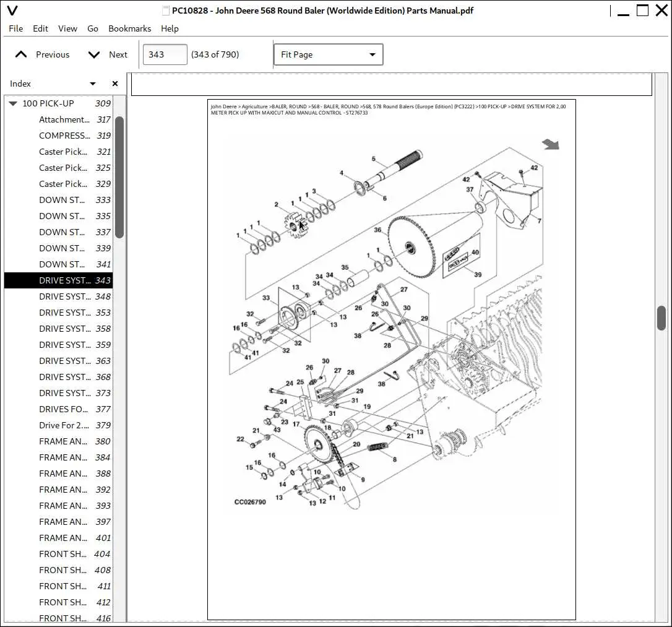This screenshot has height=627, width=672.
Task: Click the document vertical scrollbar thumb
Action: [661, 318]
